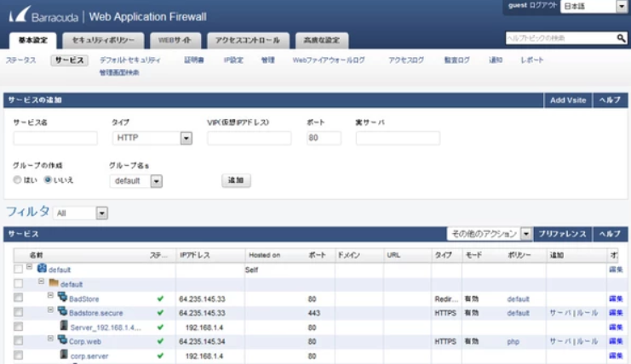Collapse the Badstore.secure tree node

coord(50,310)
